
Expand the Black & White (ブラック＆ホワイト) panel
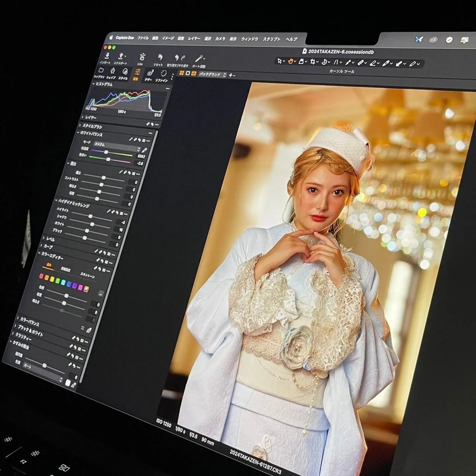pos(15,326)
